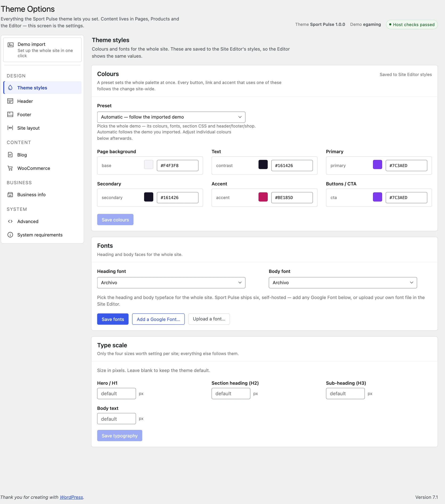Viewport: 445px width, 504px height.
Task: Click the Hero / H1 size field
Action: coord(117,394)
